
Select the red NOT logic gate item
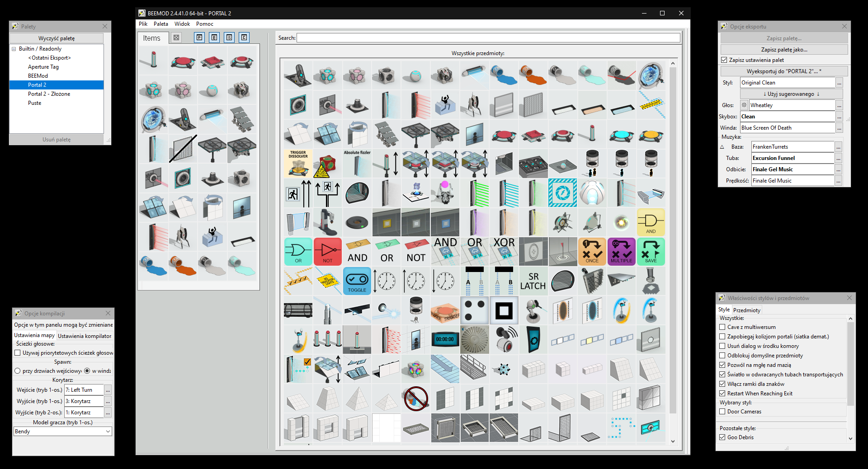[327, 252]
